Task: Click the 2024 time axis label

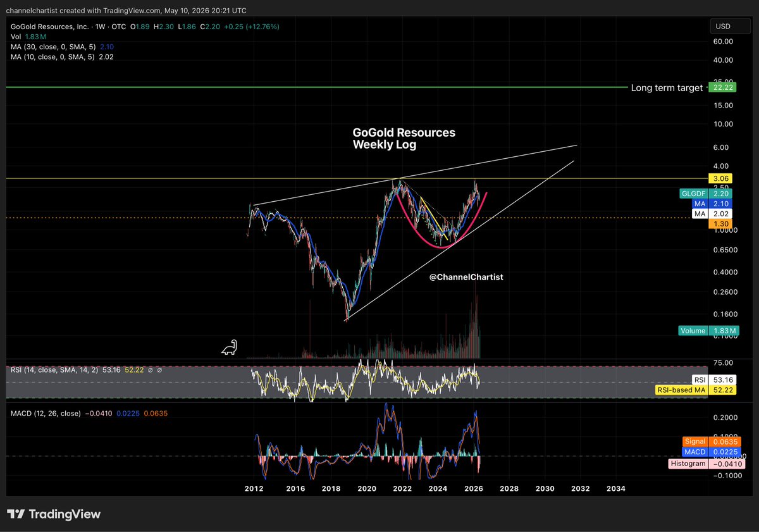Action: (438, 488)
